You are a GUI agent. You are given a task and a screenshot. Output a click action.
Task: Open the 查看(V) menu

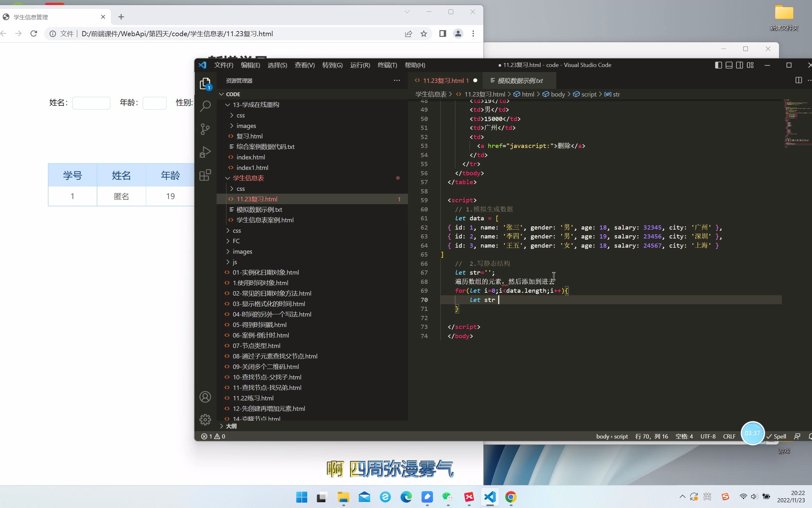coord(305,65)
